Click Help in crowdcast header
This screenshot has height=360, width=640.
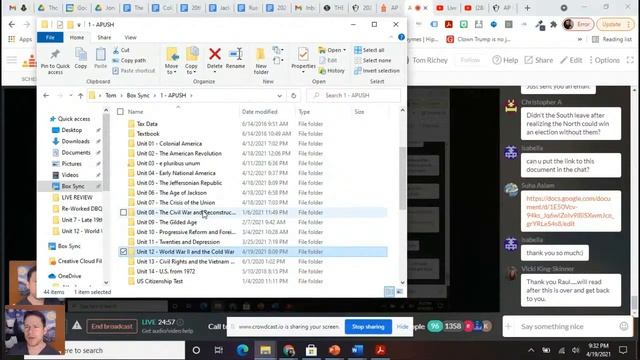pos(505,60)
